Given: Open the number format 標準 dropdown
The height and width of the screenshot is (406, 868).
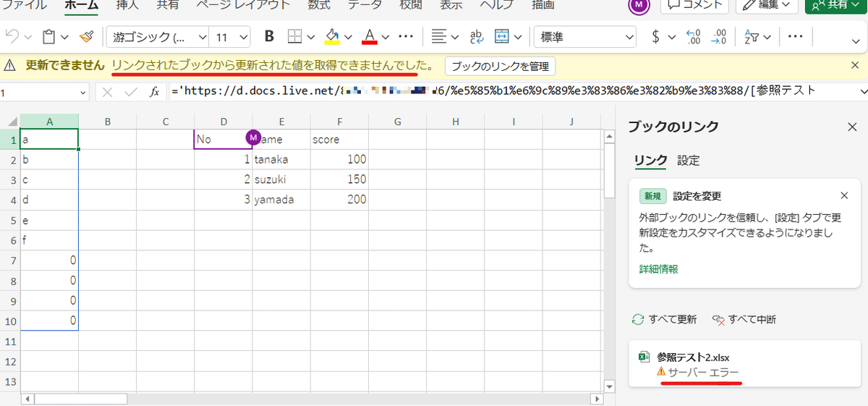Looking at the screenshot, I should pyautogui.click(x=585, y=36).
